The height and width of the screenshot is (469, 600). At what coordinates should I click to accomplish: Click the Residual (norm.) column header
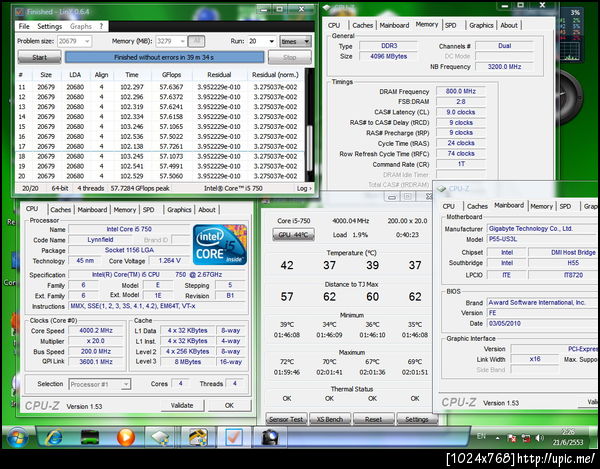pyautogui.click(x=275, y=75)
